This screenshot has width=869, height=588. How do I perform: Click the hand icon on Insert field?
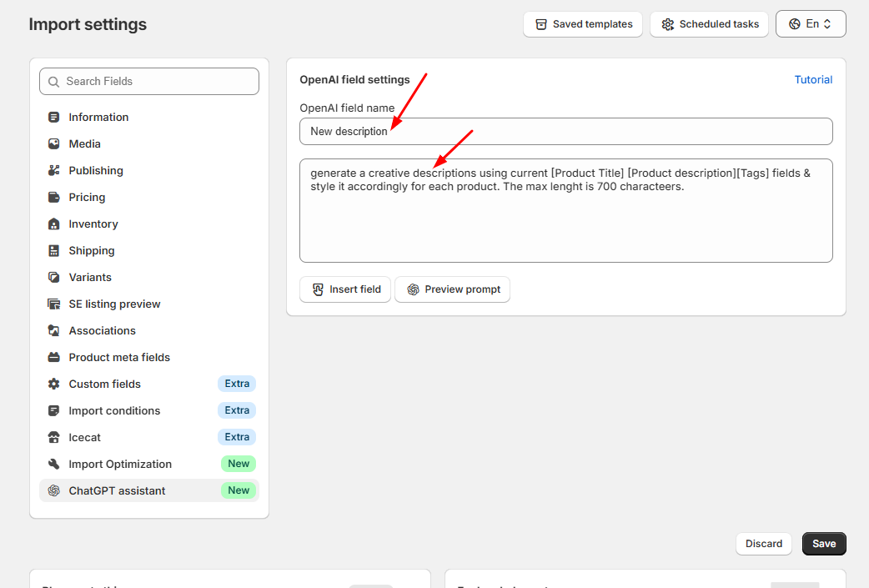318,289
